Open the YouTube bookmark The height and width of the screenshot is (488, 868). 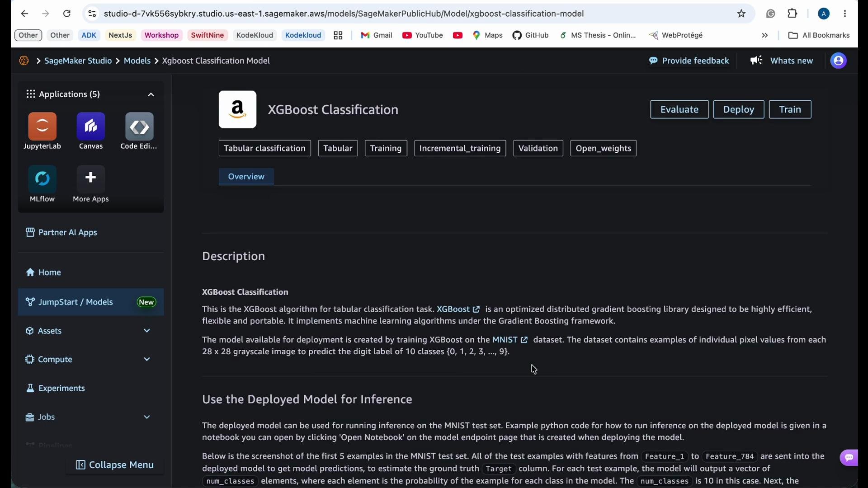pyautogui.click(x=423, y=35)
